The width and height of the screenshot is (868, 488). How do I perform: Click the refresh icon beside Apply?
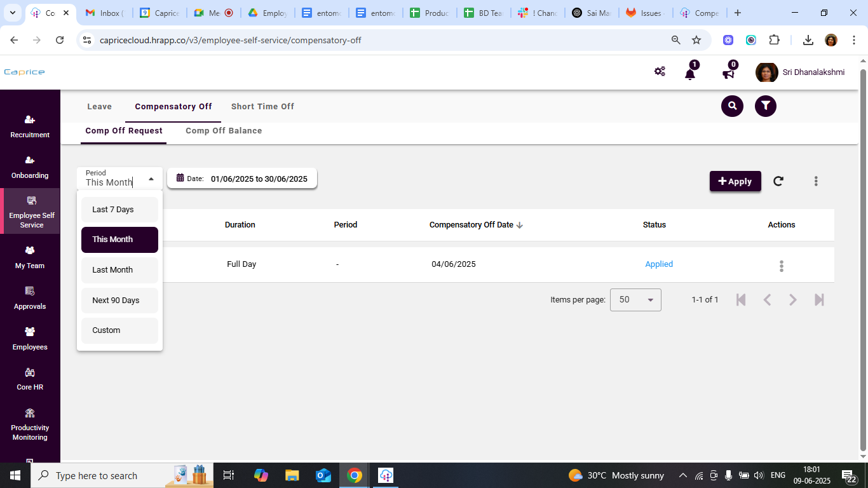(778, 181)
